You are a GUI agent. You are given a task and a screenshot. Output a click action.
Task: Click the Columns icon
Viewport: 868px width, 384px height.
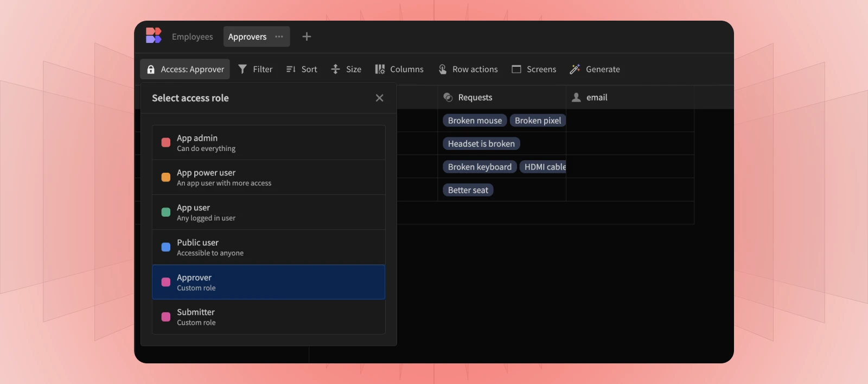pyautogui.click(x=380, y=69)
